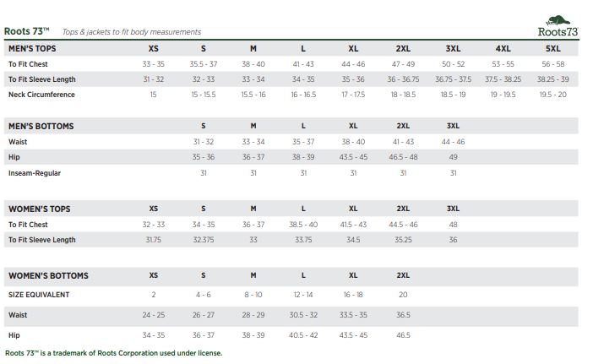
Task: Select Women's Tops L chest 38.5 - 40
Action: [303, 225]
